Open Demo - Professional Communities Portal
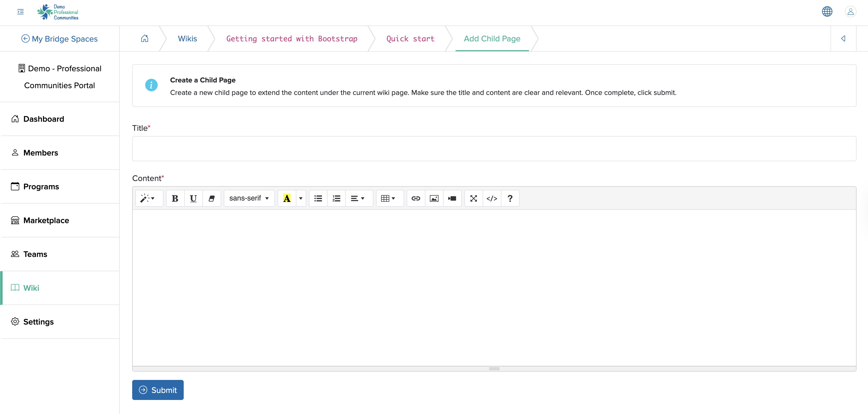Image resolution: width=868 pixels, height=414 pixels. 60,77
